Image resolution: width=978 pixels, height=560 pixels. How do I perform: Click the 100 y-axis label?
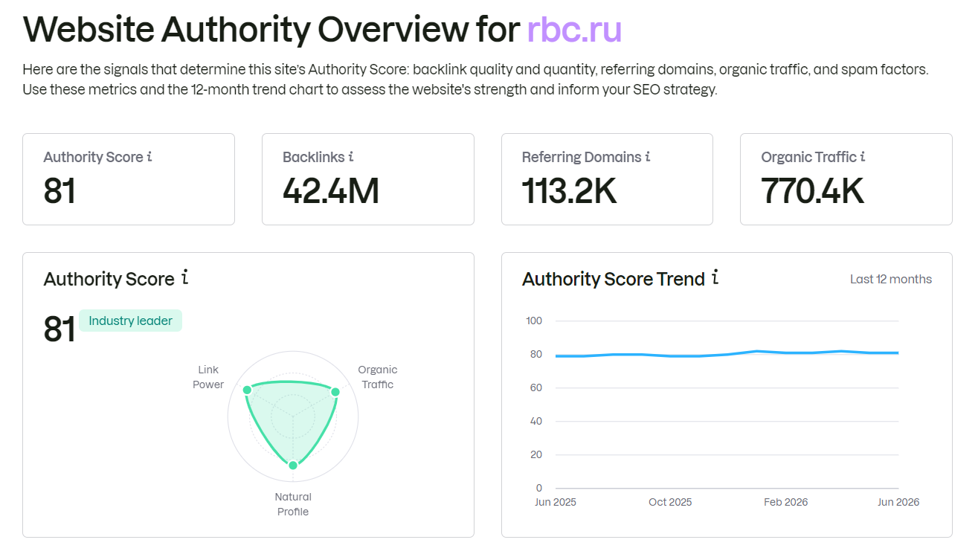coord(534,321)
